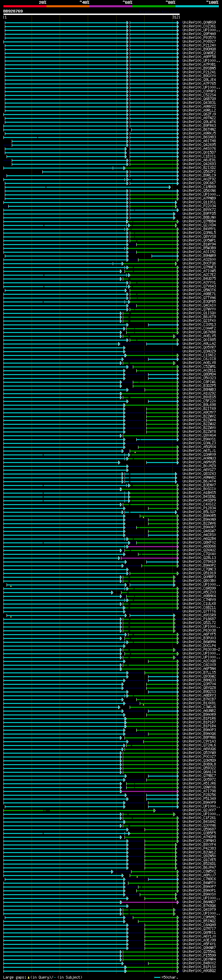Select the UniRef100_B9HWR9 label
The height and width of the screenshot is (980, 222).
point(199,256)
